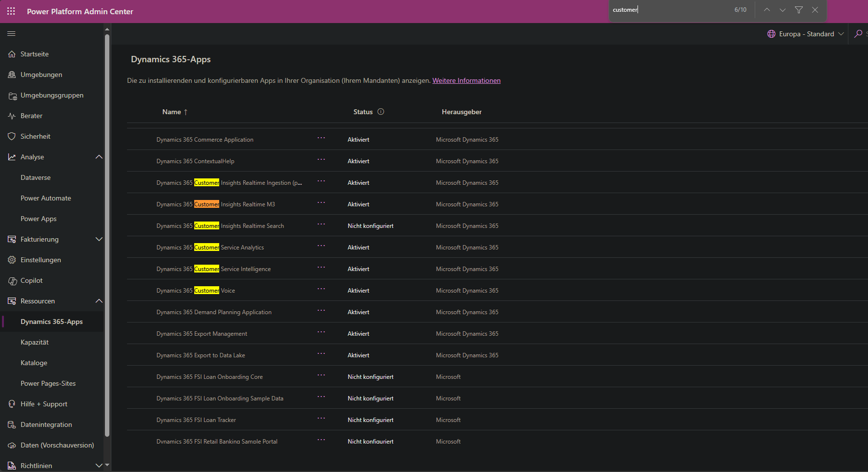Click the Datenintegration icon
The image size is (868, 472).
pos(12,424)
